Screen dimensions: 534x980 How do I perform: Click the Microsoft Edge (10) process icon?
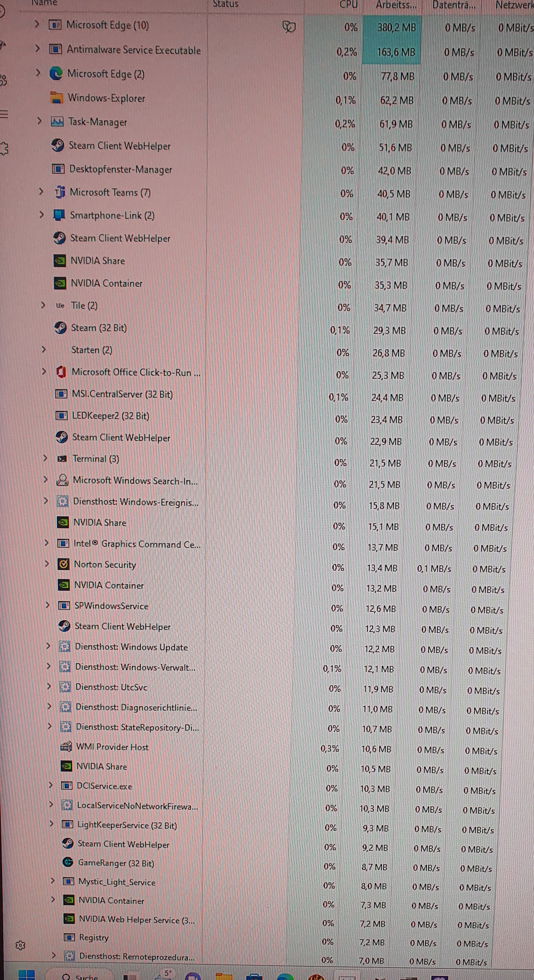click(55, 25)
